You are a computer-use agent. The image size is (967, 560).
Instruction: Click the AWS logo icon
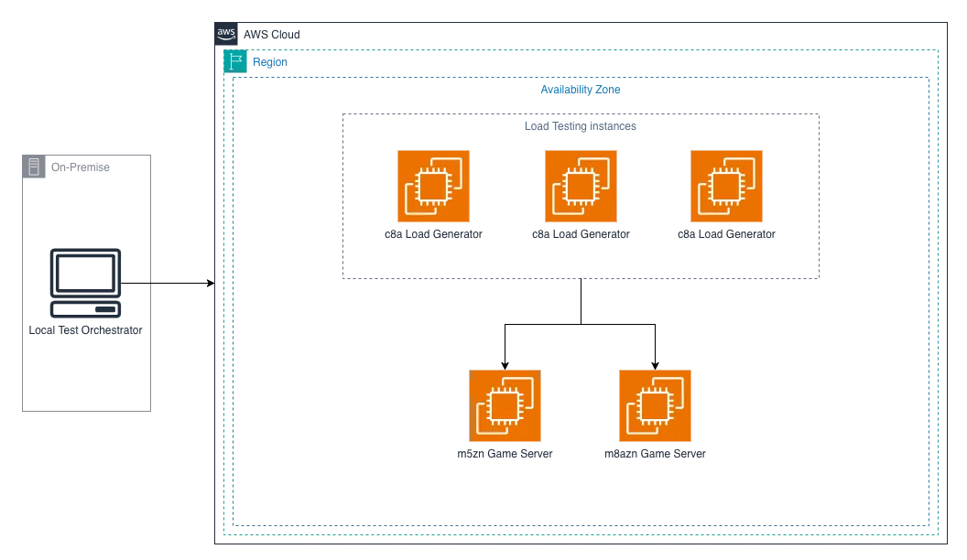coord(225,34)
